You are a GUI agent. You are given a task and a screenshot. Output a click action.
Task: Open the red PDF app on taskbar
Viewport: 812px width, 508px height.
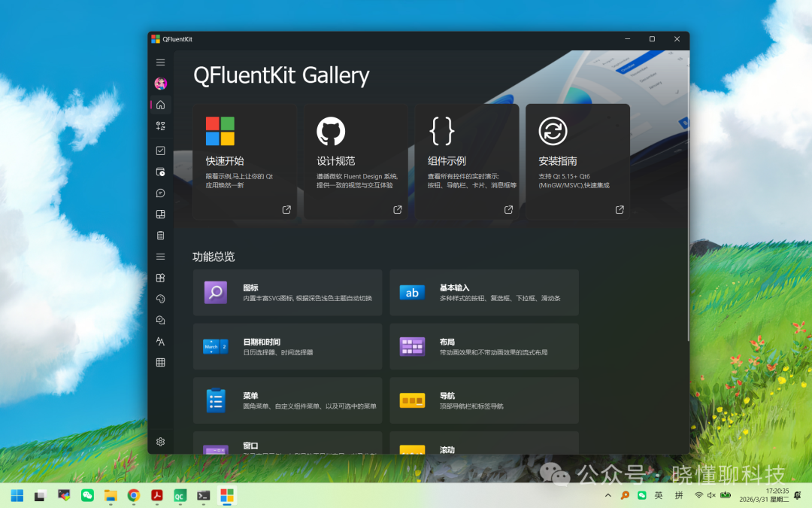157,495
